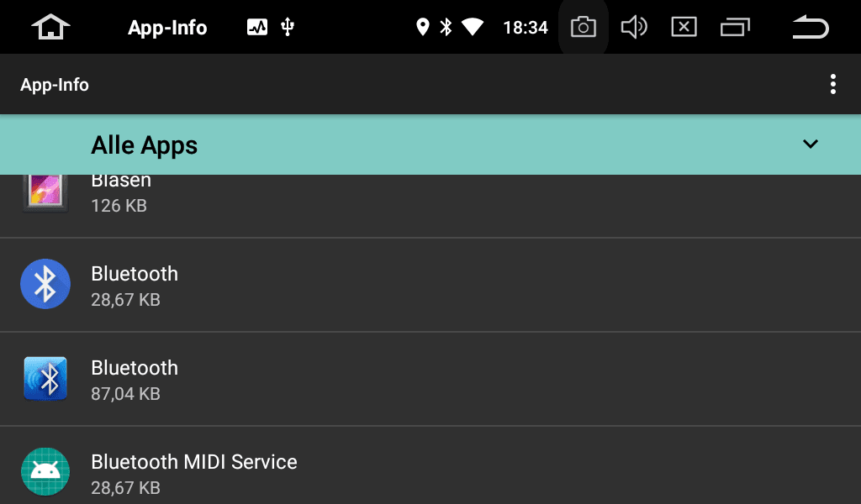Tap the Wi-Fi signal icon
Image resolution: width=861 pixels, height=504 pixels.
[x=473, y=27]
